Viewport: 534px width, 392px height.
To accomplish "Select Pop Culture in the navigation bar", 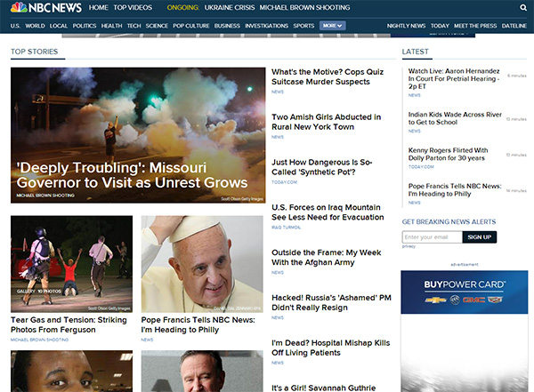I will pos(192,27).
